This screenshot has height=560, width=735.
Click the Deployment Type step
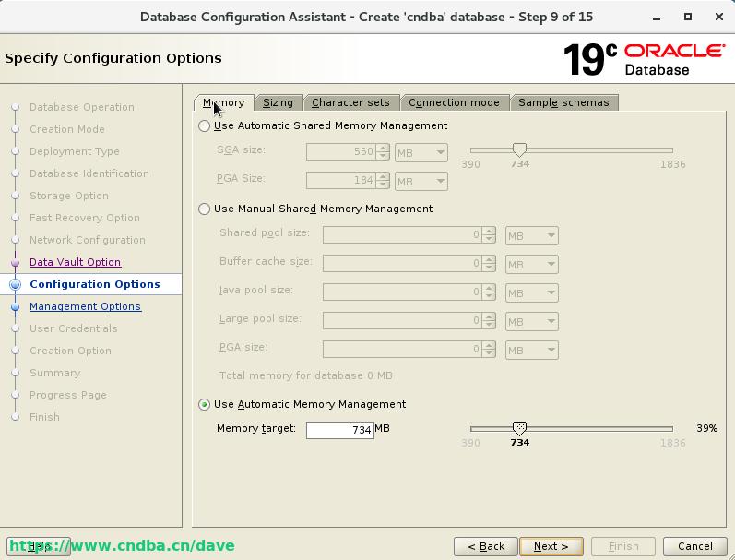(74, 151)
